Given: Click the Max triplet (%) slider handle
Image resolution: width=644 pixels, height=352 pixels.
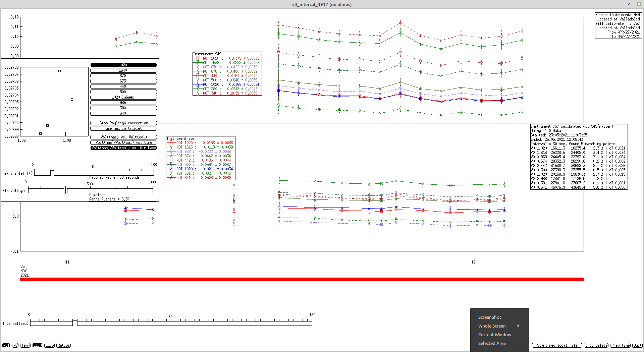Looking at the screenshot, I should (52, 173).
